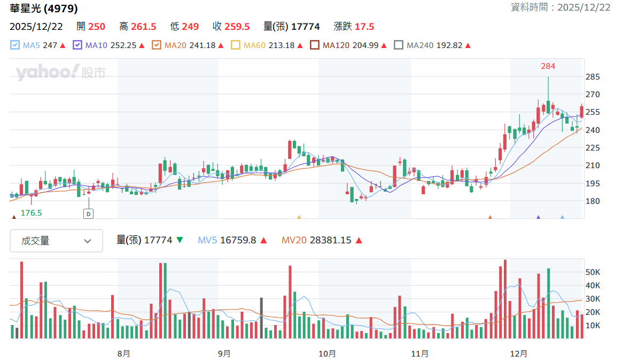Click the orange triangle marker before December

[490, 217]
